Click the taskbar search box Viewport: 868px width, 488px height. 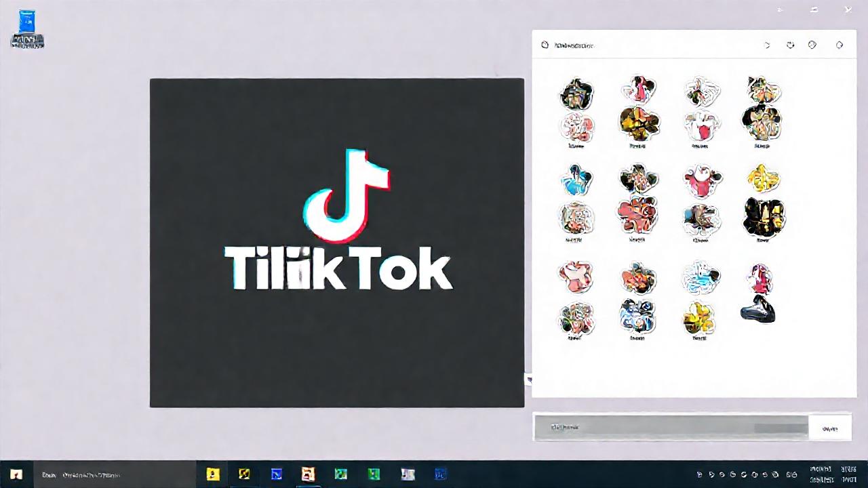115,474
